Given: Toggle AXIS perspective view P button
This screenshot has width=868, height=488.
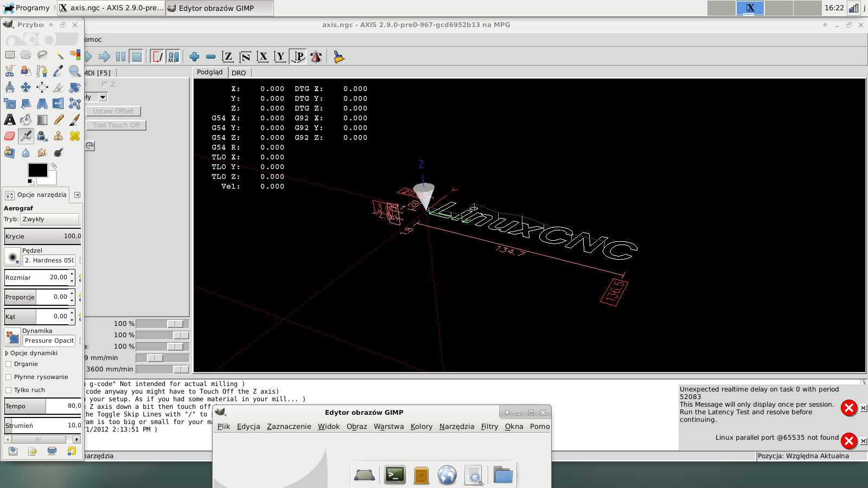Looking at the screenshot, I should (298, 56).
